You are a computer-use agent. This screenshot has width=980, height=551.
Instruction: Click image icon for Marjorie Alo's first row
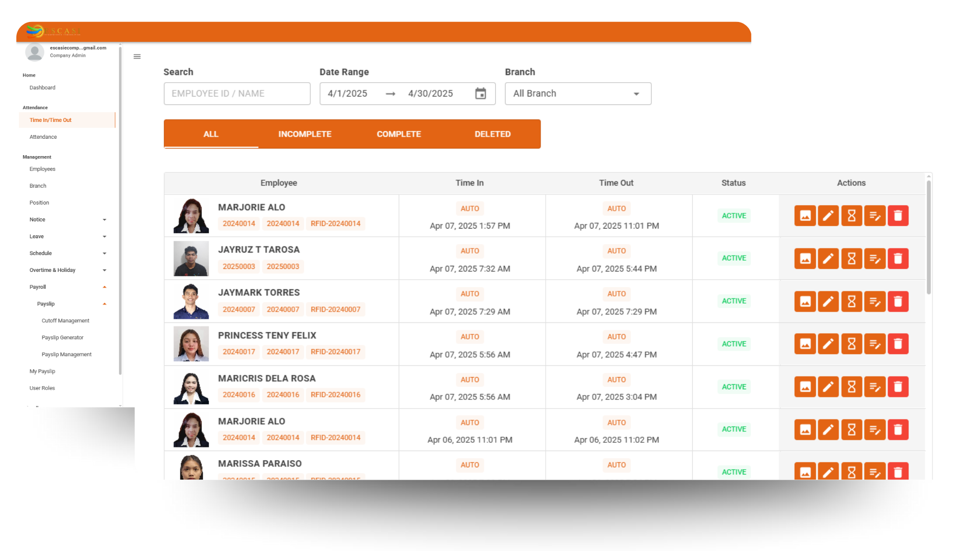pyautogui.click(x=805, y=216)
